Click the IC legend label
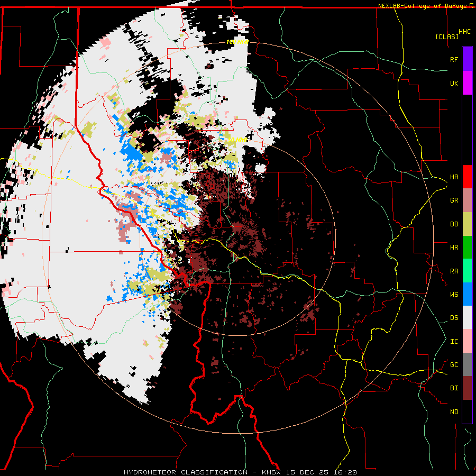This screenshot has width=476, height=476. tap(454, 342)
